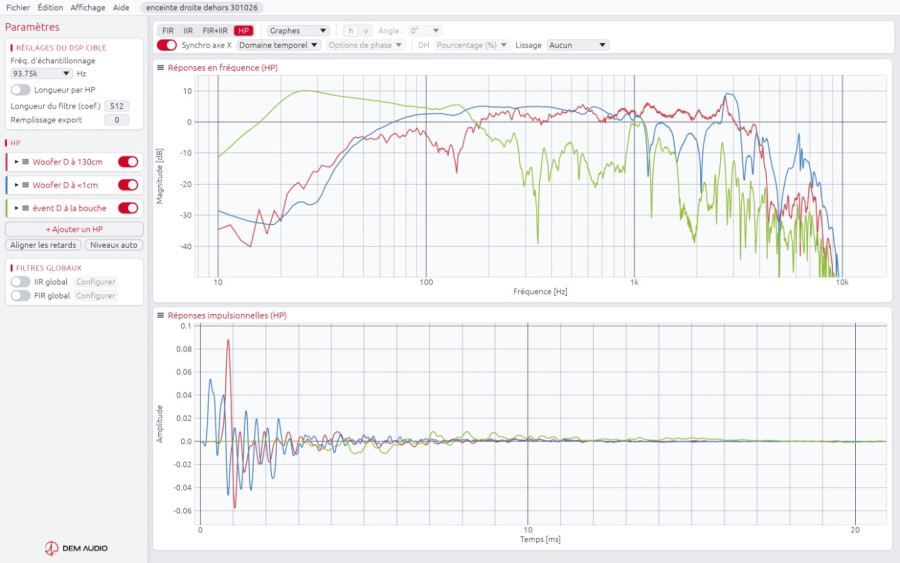This screenshot has width=900, height=563.
Task: Click the green color bar of évent D à la bouche
Action: (6, 208)
